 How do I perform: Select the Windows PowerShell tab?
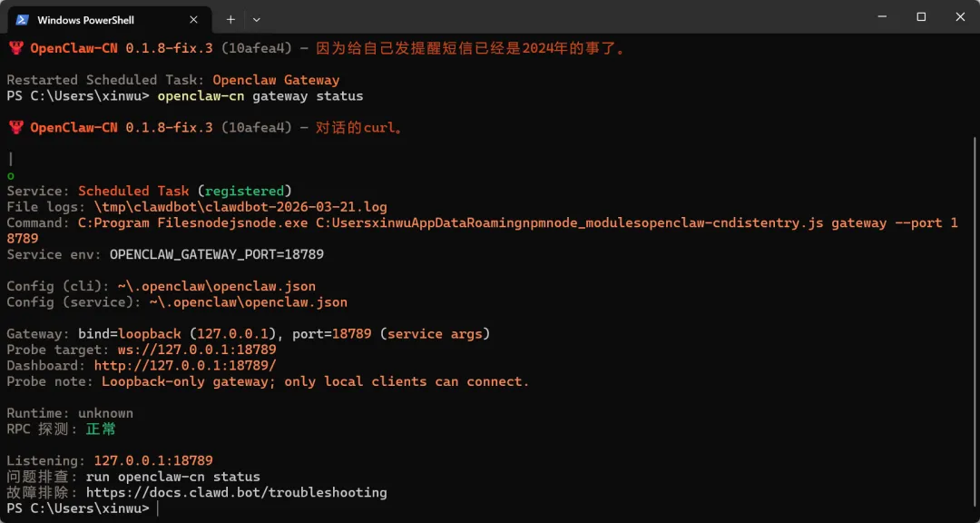[110, 19]
